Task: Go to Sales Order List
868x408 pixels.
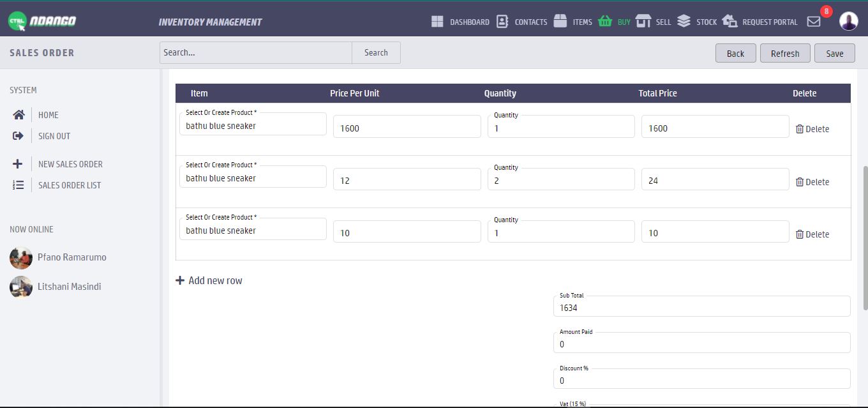Action: point(69,185)
